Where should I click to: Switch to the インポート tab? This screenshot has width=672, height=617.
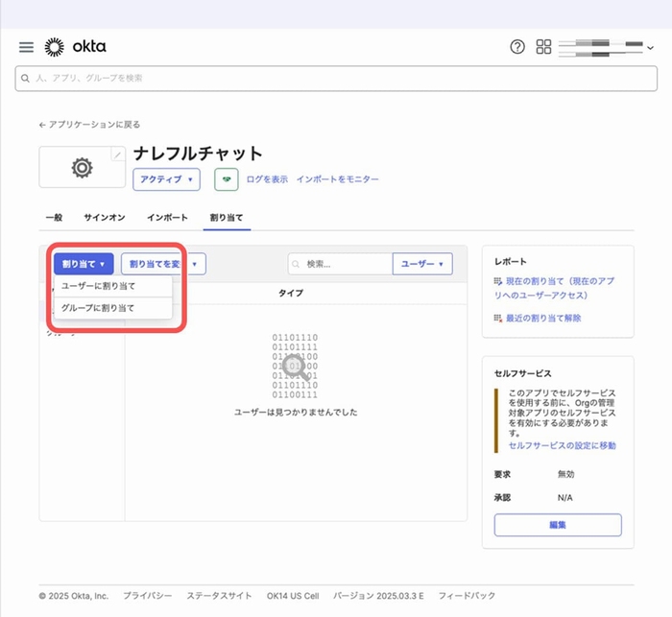pyautogui.click(x=168, y=218)
